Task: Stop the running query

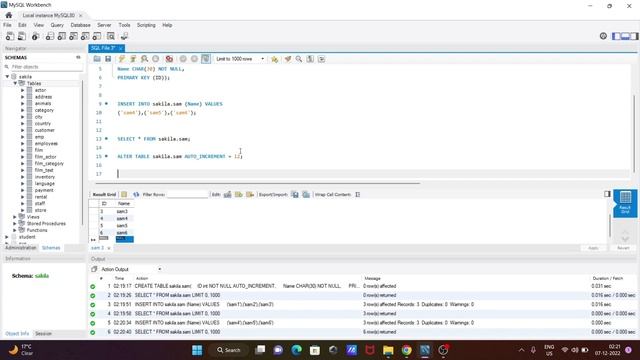Action: 156,59
